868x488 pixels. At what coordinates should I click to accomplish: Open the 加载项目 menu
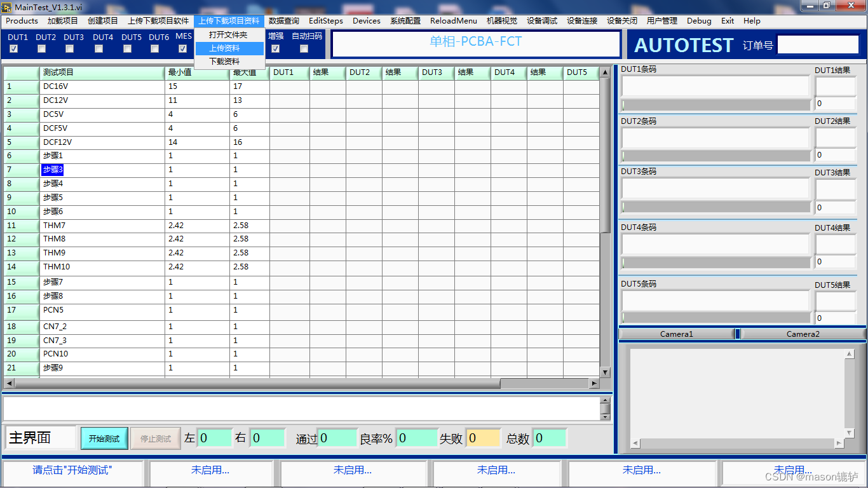[x=62, y=21]
